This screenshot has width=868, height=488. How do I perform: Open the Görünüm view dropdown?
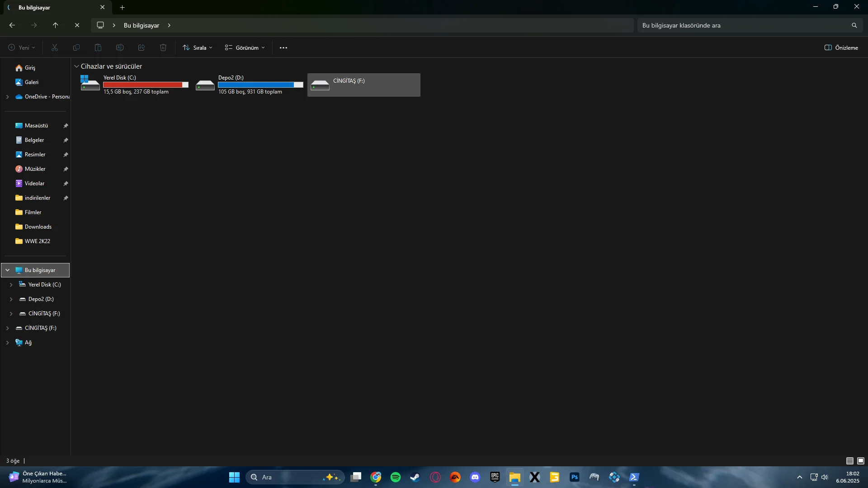point(245,47)
